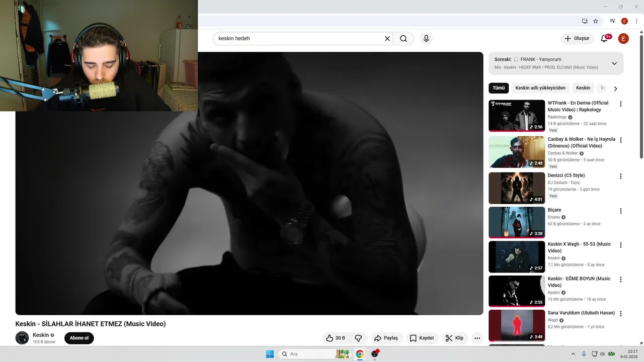This screenshot has height=362, width=644.
Task: Play Keskin - EĞME BOYUN thumbnail
Action: [x=517, y=291]
